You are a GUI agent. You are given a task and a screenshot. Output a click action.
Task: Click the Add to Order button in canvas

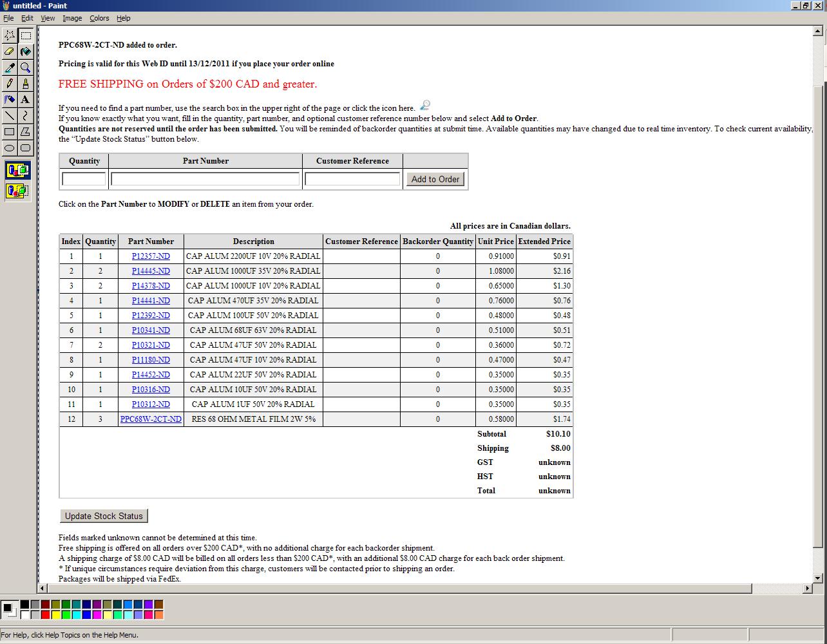coord(435,179)
